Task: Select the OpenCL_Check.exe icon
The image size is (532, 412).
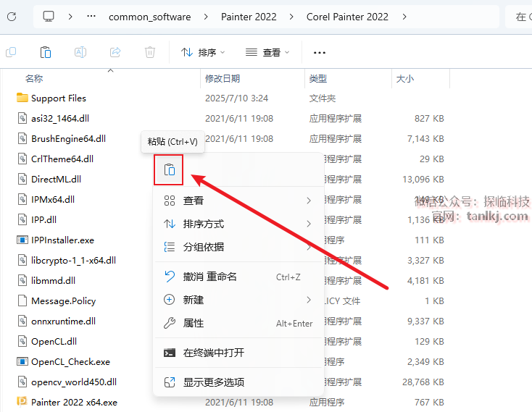Action: click(x=22, y=361)
